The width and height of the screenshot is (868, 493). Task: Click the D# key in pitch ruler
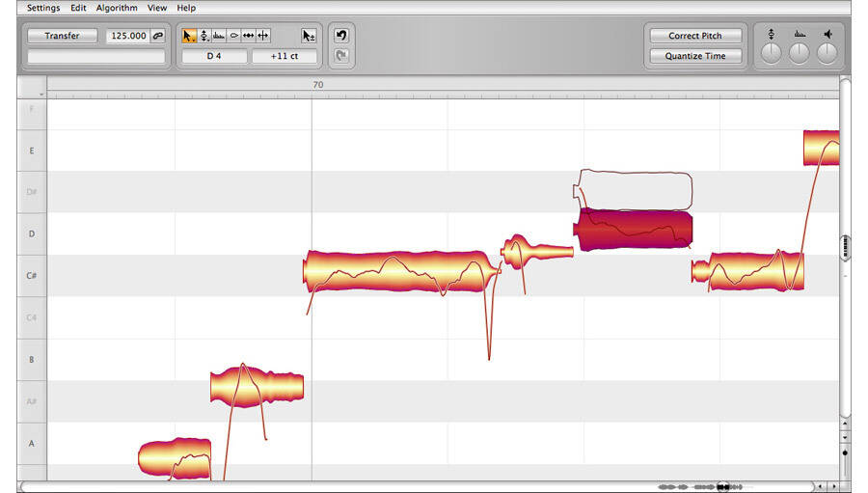32,192
